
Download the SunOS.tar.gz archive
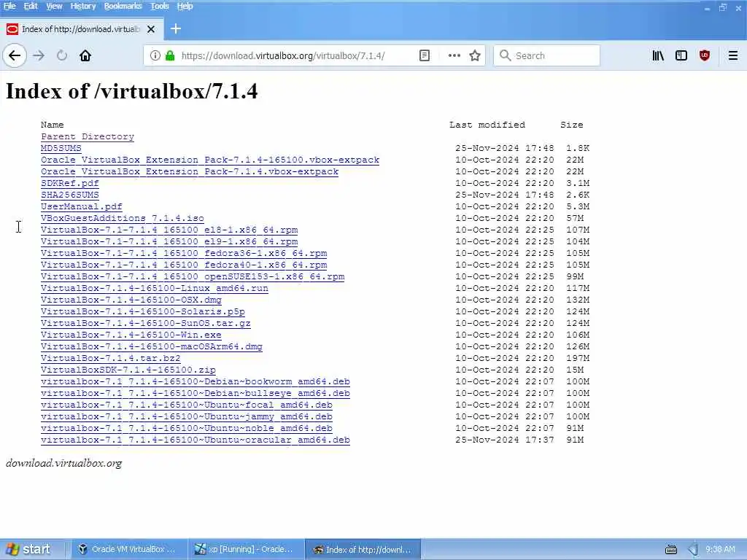(x=146, y=323)
